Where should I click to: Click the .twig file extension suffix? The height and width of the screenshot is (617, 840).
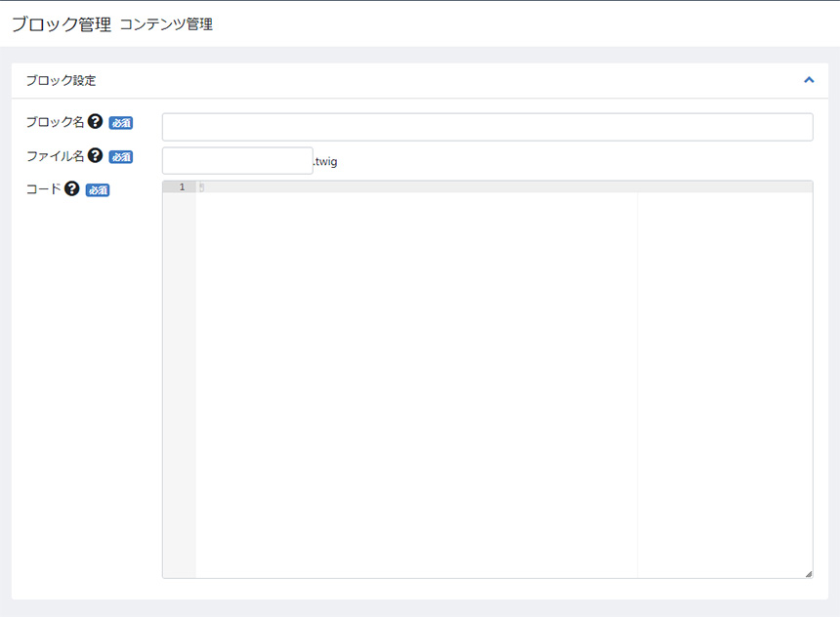point(325,161)
